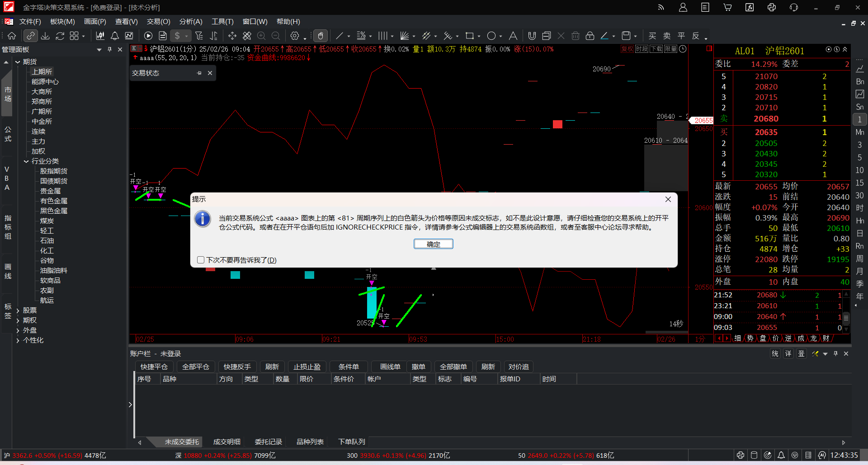Open the settings gear in toolbar
868x465 pixels.
click(295, 36)
